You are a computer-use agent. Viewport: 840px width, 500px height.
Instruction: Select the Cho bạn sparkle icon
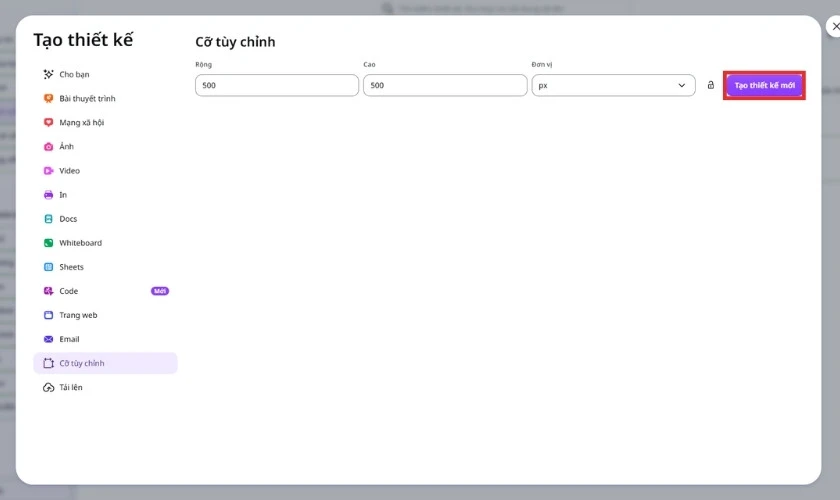click(x=48, y=74)
